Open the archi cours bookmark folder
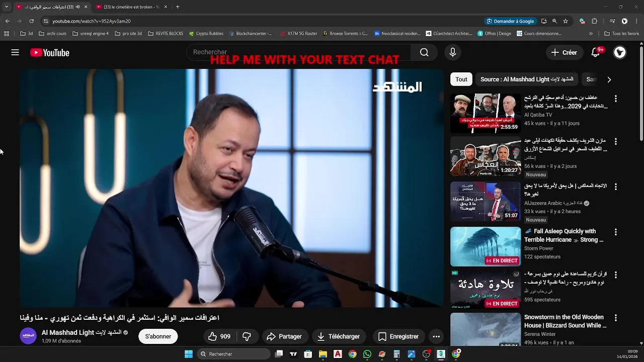 tap(52, 34)
